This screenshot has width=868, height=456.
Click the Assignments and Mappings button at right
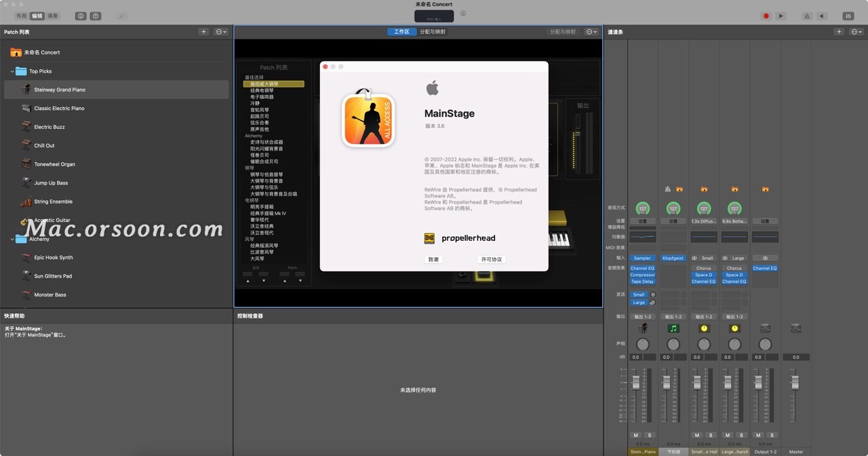pos(564,32)
